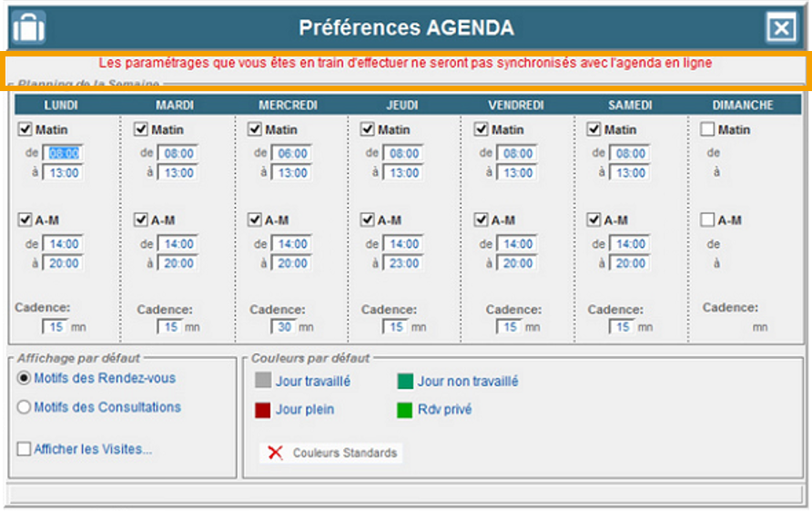Open the Jour non travaillé color swatch
812x511 pixels.
pyautogui.click(x=405, y=382)
